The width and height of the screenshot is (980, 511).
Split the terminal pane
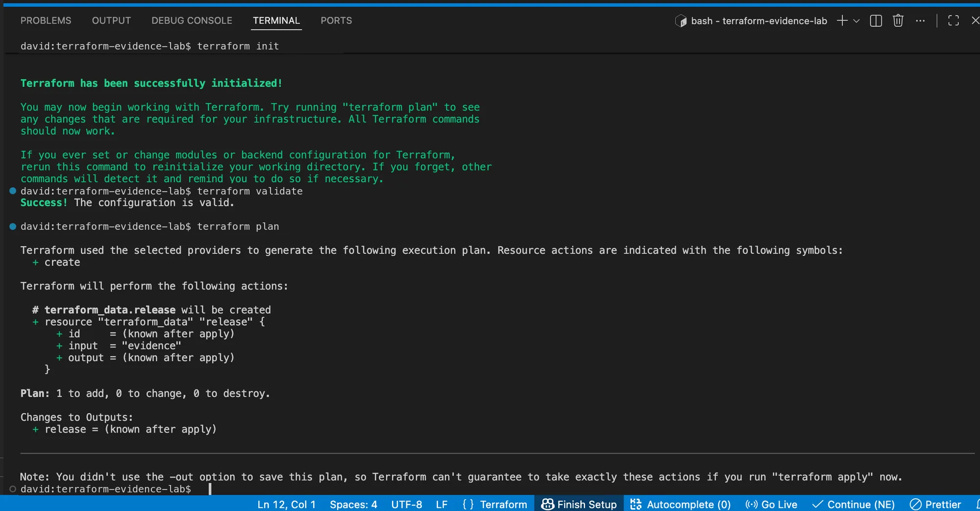876,21
